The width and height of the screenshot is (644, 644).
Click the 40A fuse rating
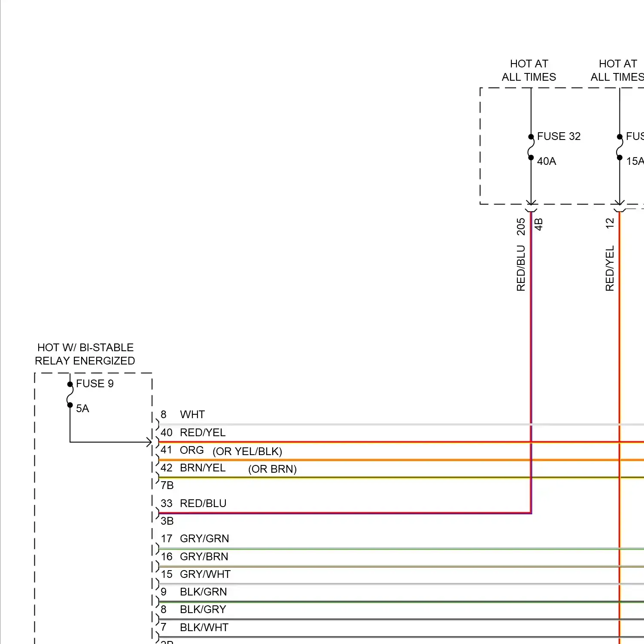coord(547,161)
